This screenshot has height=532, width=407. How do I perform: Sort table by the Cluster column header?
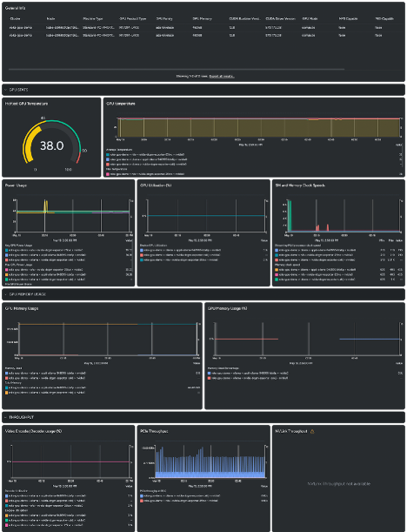click(x=16, y=19)
